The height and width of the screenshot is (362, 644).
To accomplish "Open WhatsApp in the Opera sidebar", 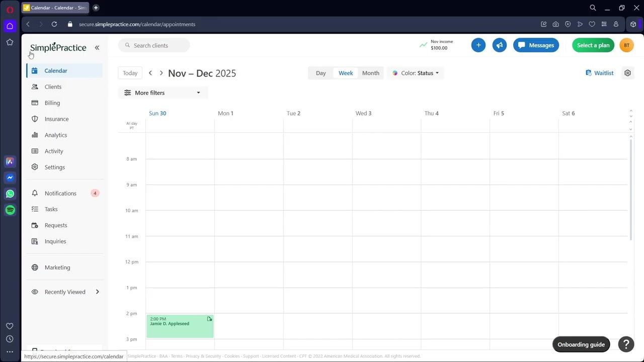I will (x=10, y=194).
